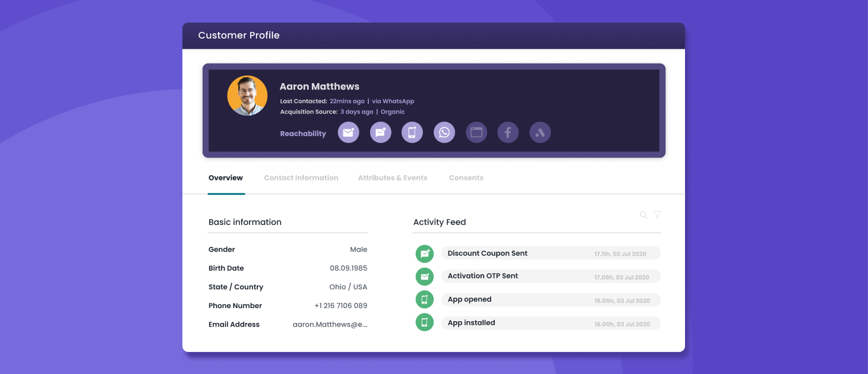
Task: Click green email icon beside Activation OTP Sent
Action: click(424, 276)
